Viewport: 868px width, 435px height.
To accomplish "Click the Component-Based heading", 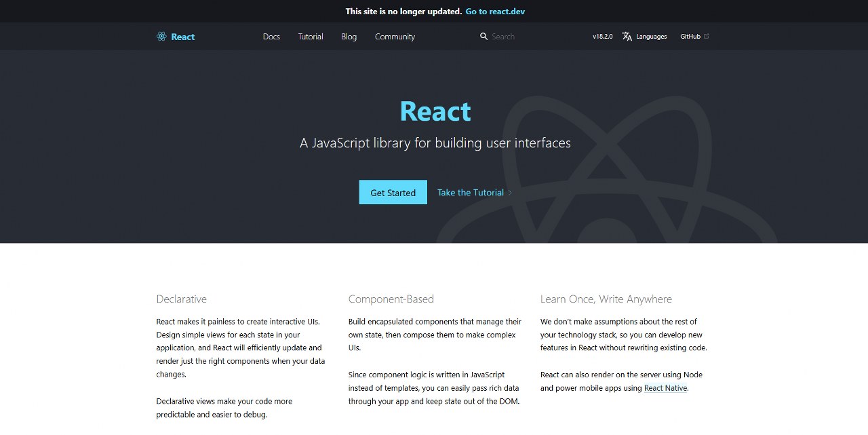I will (391, 299).
